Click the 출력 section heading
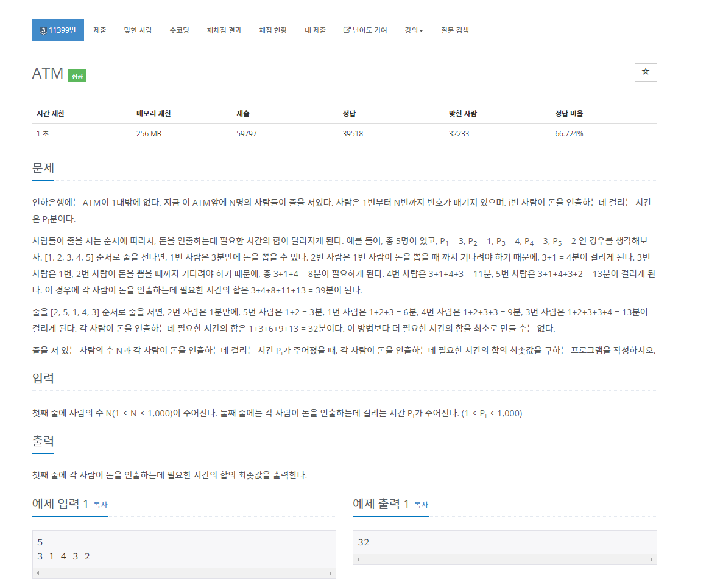709x588 pixels. [x=43, y=441]
